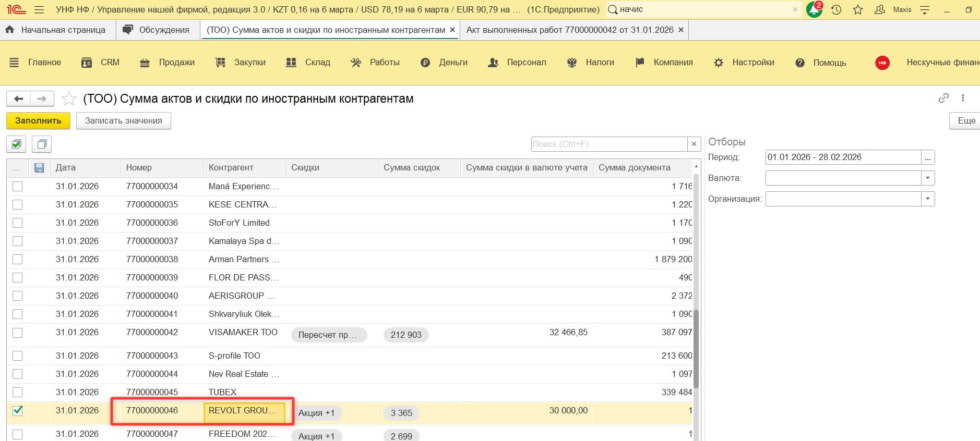The height and width of the screenshot is (441, 980).
Task: Add current form to favorites star
Action: click(x=69, y=99)
